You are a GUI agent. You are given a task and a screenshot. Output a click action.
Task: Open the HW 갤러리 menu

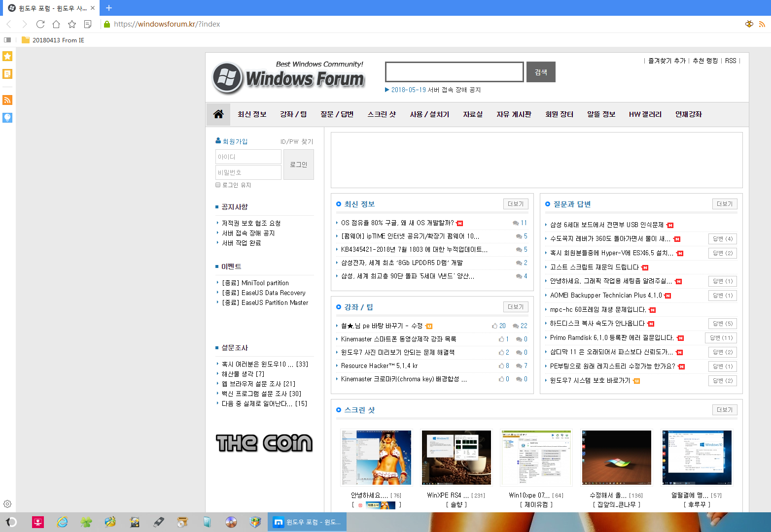tap(645, 114)
